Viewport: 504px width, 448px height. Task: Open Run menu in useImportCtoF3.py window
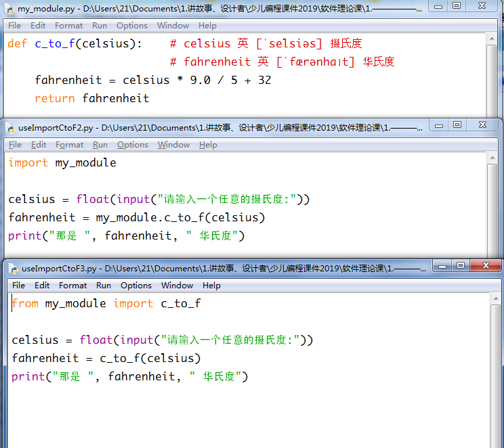tap(104, 285)
